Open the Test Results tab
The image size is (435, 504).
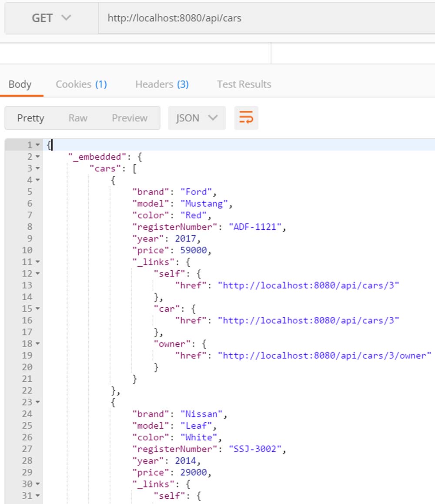click(x=244, y=84)
